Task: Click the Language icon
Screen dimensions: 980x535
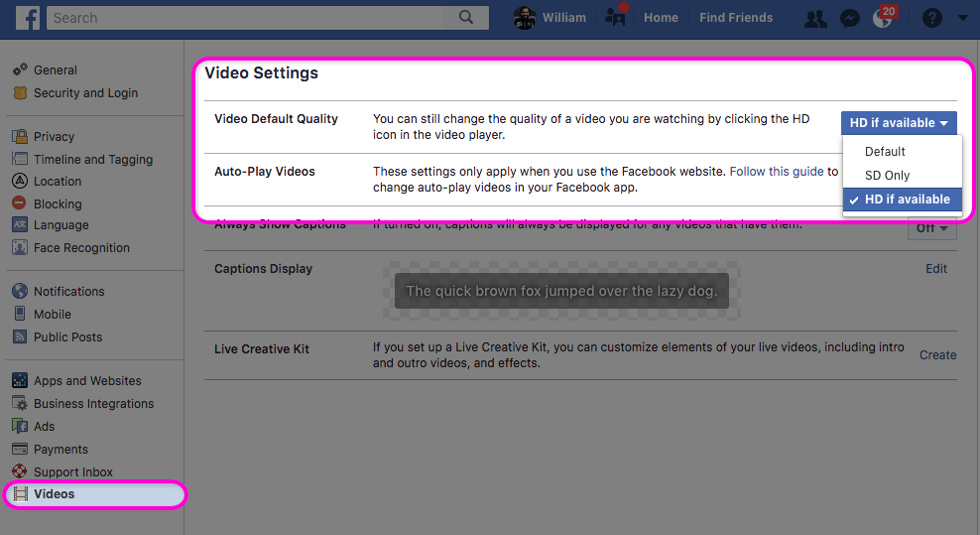Action: (x=20, y=224)
